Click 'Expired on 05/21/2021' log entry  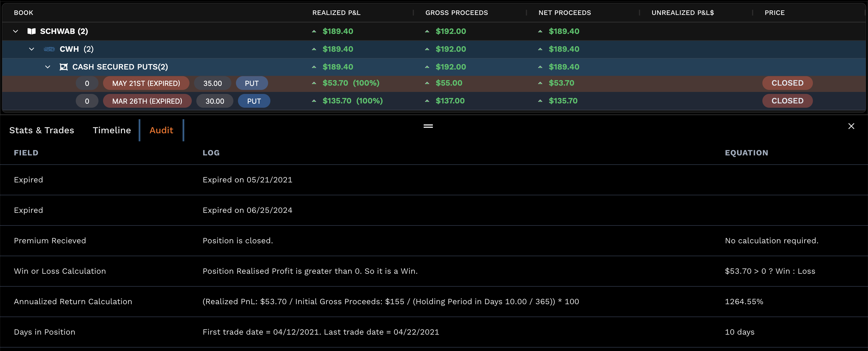(247, 180)
